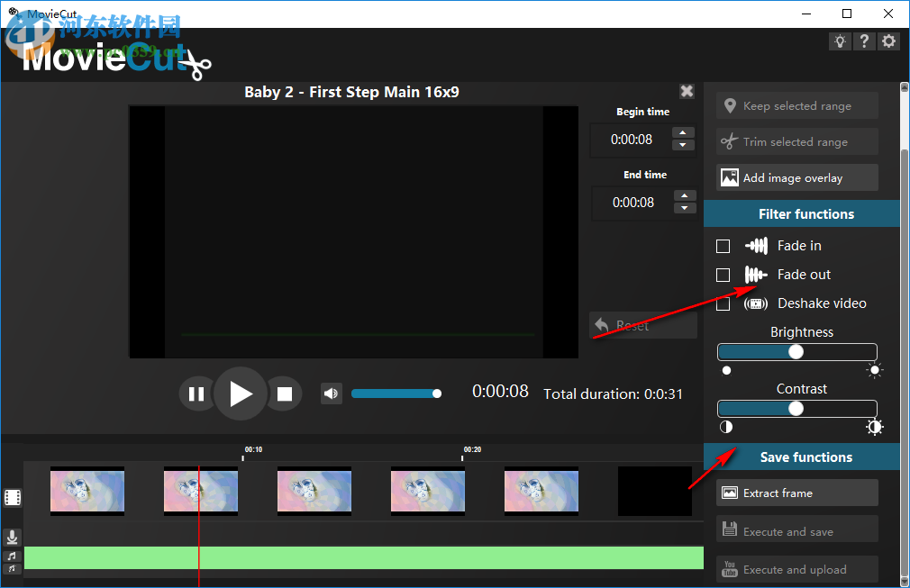Enable the Deshake video checkbox
This screenshot has width=910, height=588.
pos(723,303)
